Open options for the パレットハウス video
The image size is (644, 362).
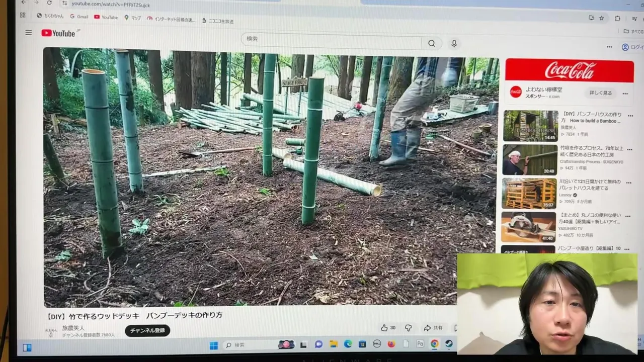coord(628,184)
